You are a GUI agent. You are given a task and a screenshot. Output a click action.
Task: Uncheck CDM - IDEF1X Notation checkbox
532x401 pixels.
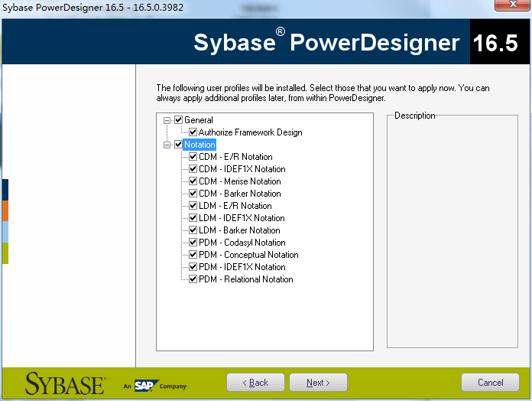click(193, 169)
